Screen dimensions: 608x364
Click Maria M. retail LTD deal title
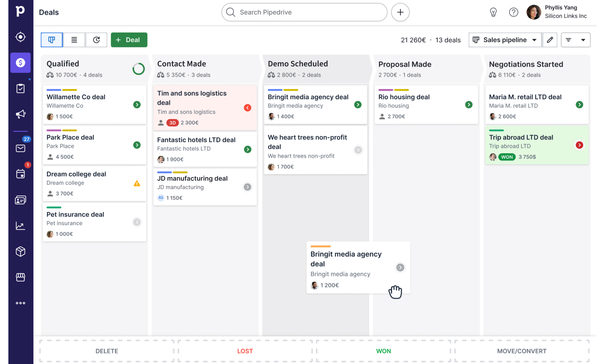525,97
